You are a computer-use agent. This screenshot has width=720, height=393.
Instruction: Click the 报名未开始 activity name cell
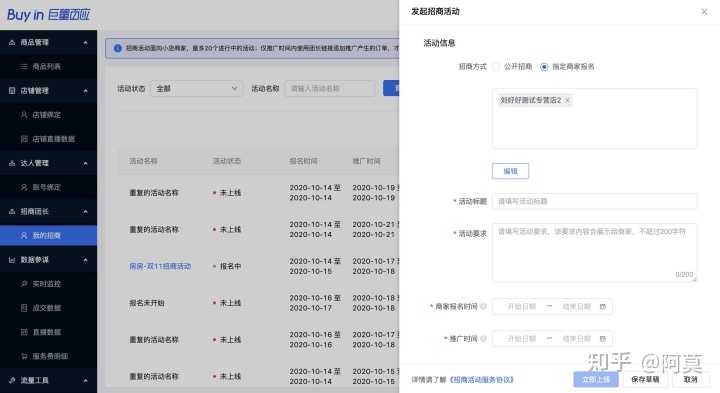(x=146, y=303)
